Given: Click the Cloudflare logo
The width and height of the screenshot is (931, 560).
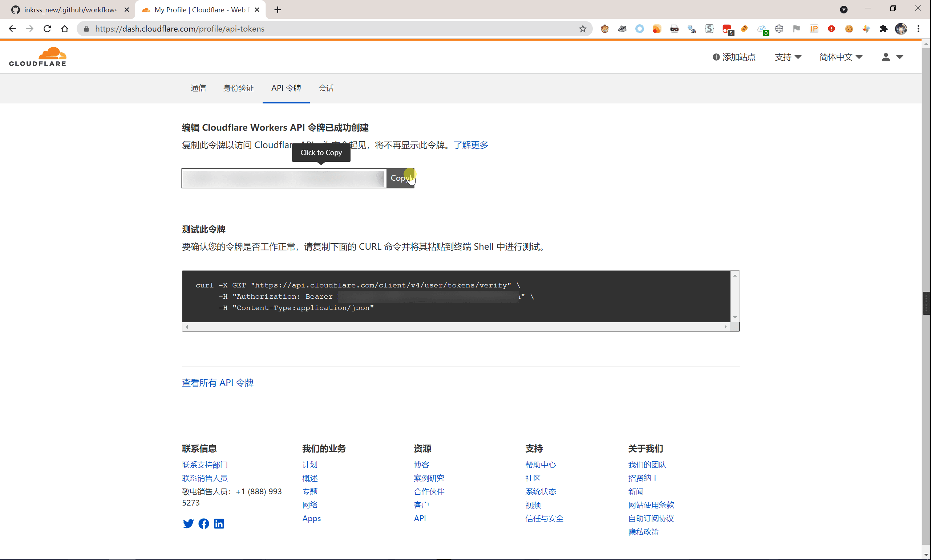Looking at the screenshot, I should click(38, 57).
